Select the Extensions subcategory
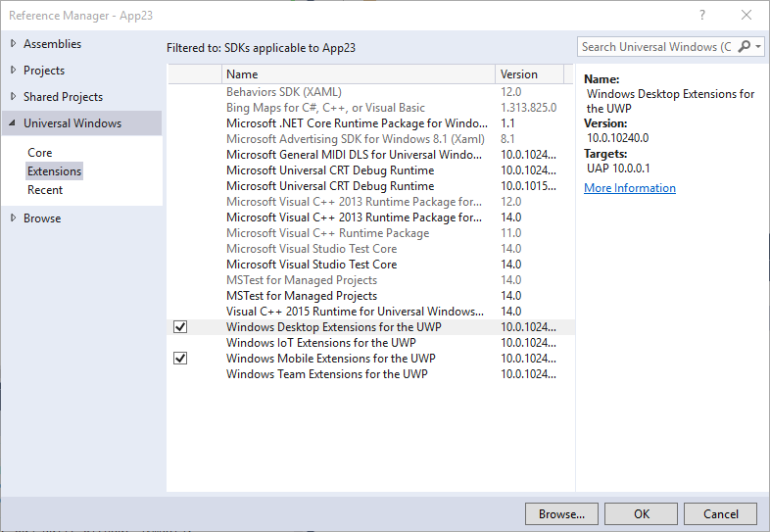This screenshot has height=532, width=770. (55, 171)
